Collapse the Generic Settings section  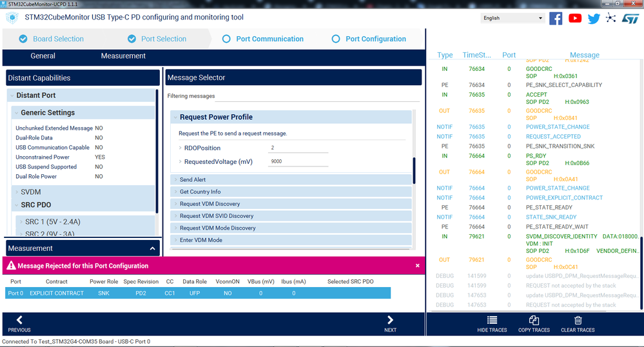16,113
